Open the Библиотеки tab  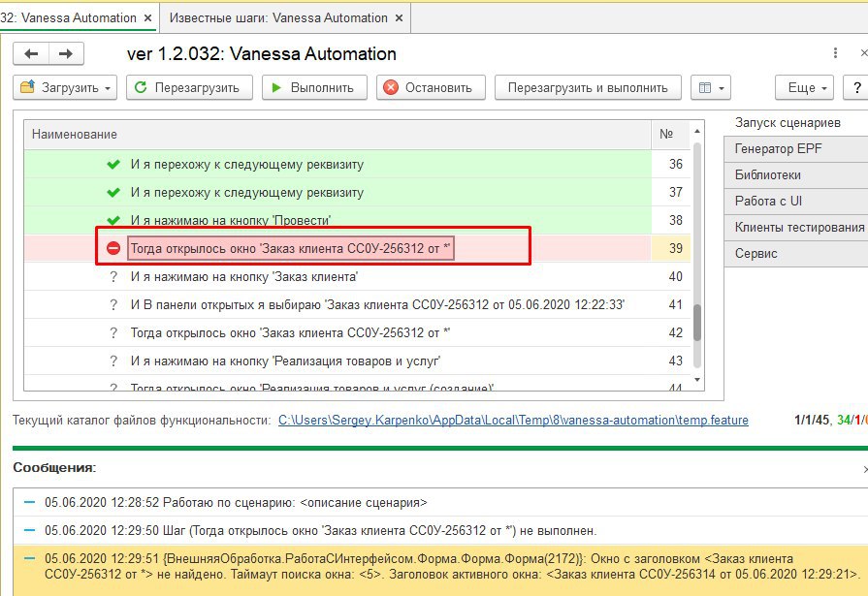(x=795, y=174)
